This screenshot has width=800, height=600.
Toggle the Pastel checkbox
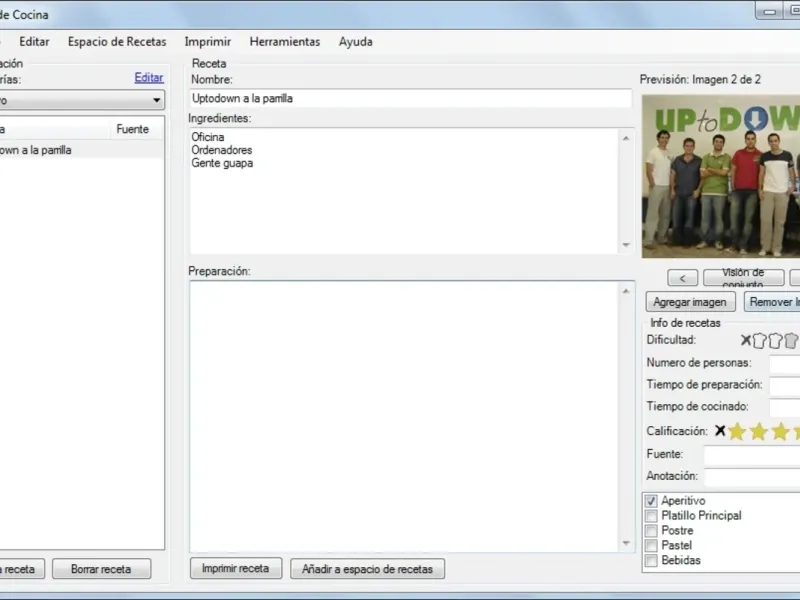651,545
